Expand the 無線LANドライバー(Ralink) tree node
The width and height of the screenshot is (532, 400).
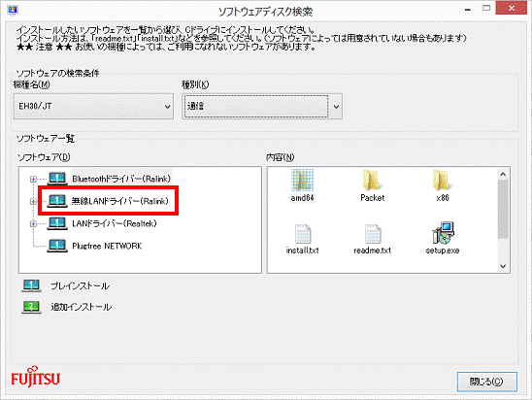coord(33,201)
